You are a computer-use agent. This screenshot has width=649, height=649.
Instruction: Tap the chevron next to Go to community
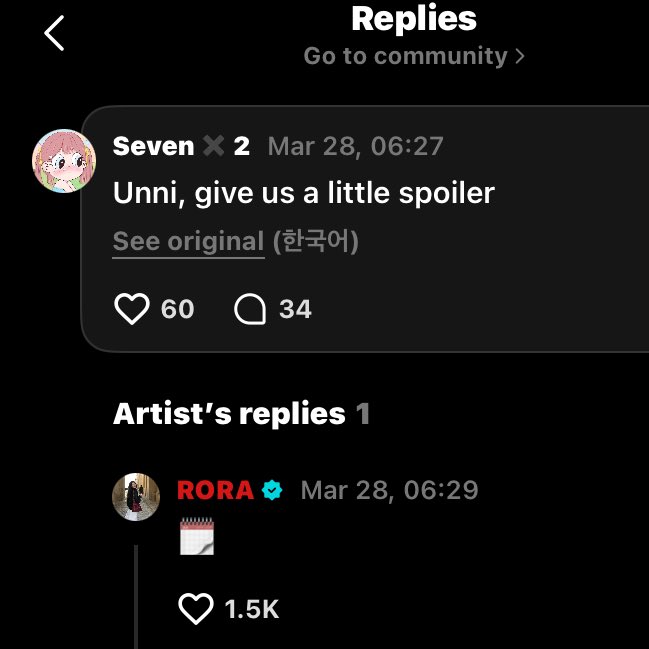click(x=519, y=56)
